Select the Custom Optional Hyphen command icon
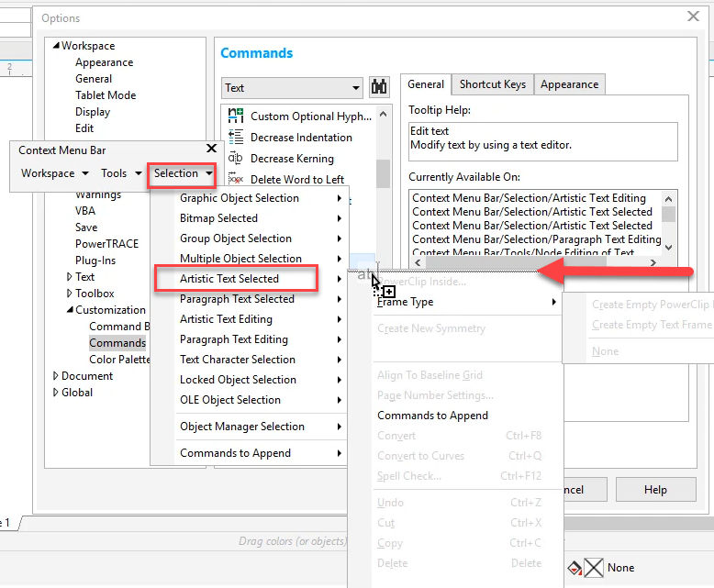The image size is (714, 588). pyautogui.click(x=236, y=116)
